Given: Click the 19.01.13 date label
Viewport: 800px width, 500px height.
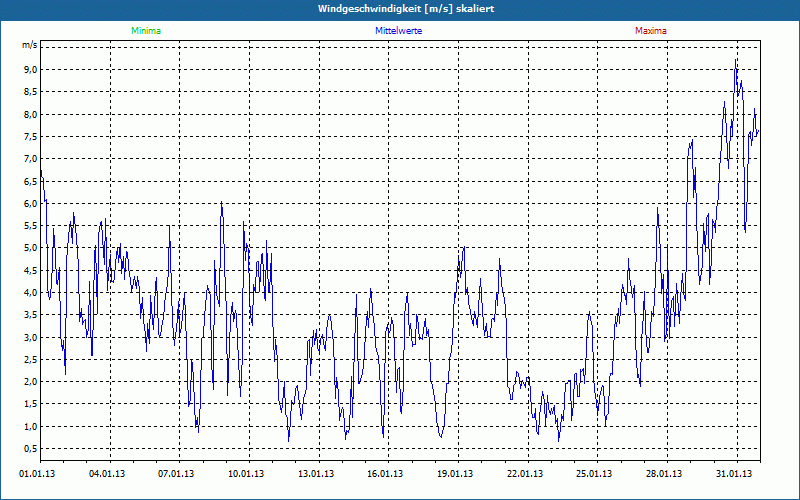Looking at the screenshot, I should (455, 474).
